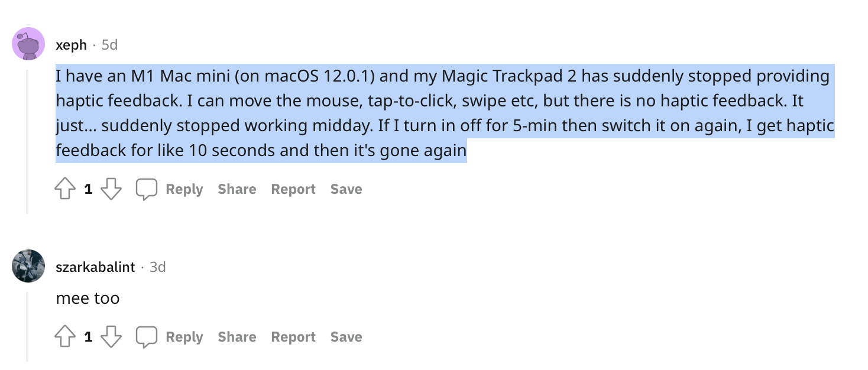Report szarkabalint's comment
This screenshot has width=868, height=370.
click(x=293, y=337)
